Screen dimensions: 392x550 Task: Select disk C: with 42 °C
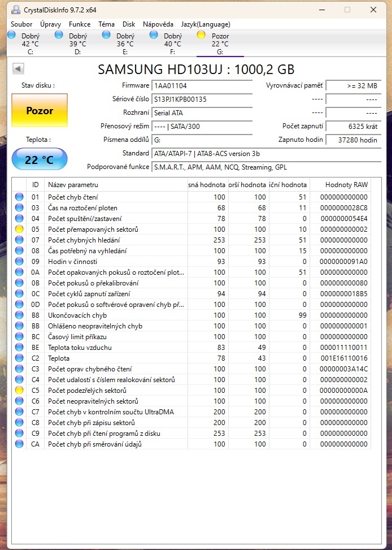tap(31, 44)
